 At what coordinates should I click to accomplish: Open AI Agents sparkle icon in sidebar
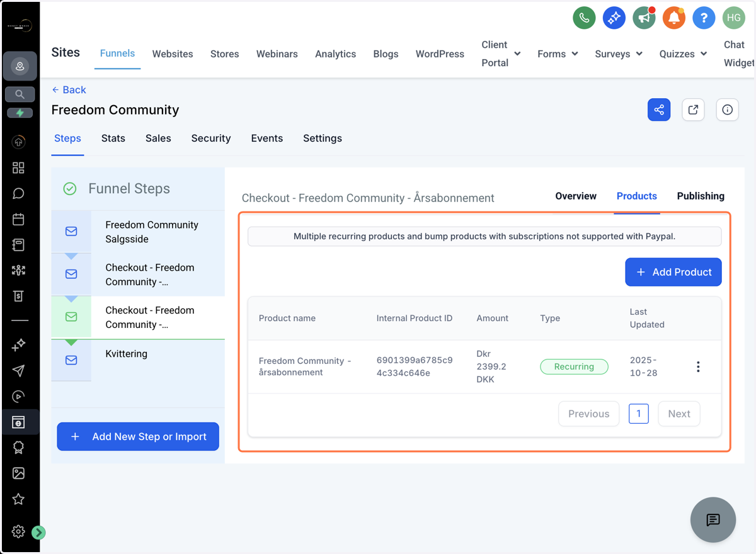tap(18, 345)
